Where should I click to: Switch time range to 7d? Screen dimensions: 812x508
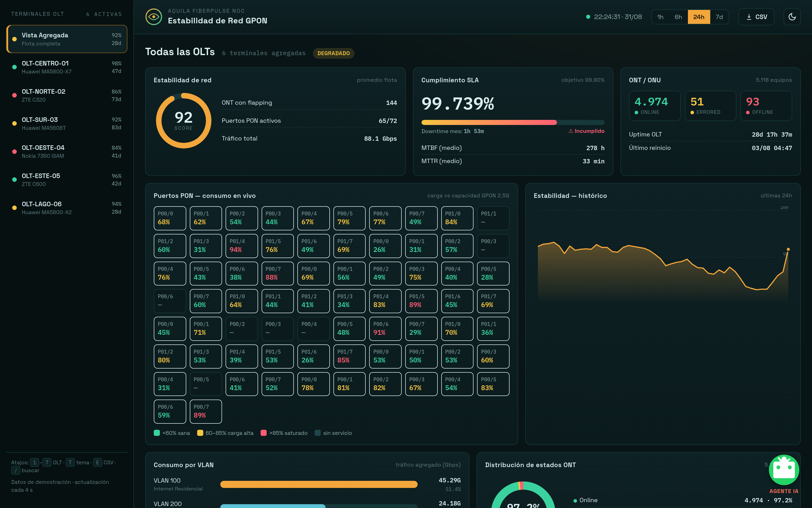tap(719, 17)
